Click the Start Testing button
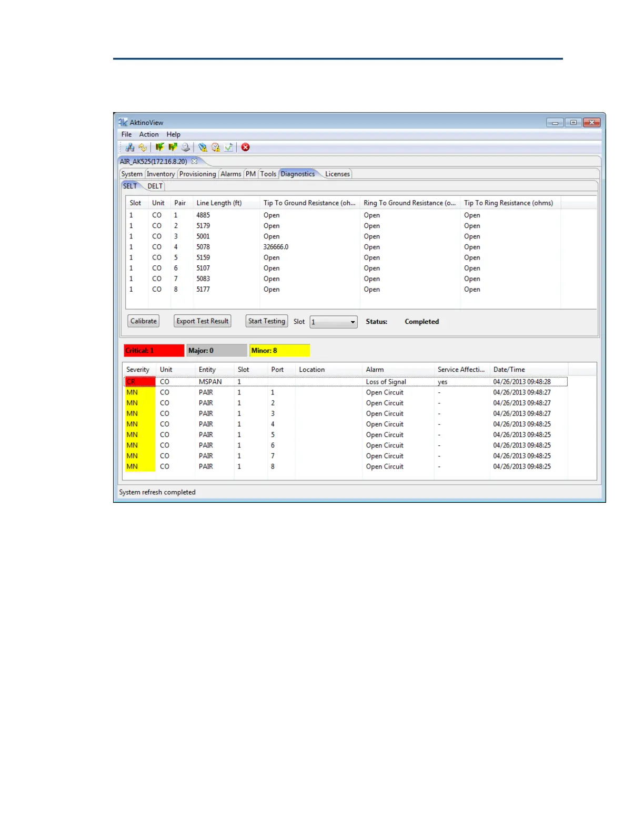This screenshot has width=644, height=834. click(x=267, y=321)
